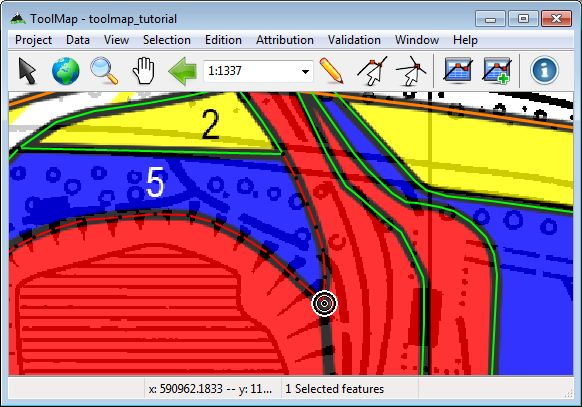
Task: Click the circular target node on the map
Action: click(324, 303)
